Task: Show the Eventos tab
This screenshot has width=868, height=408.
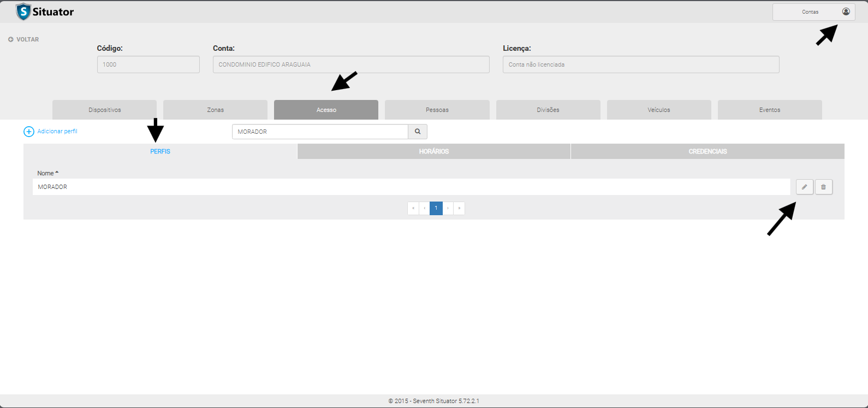Action: coord(769,110)
